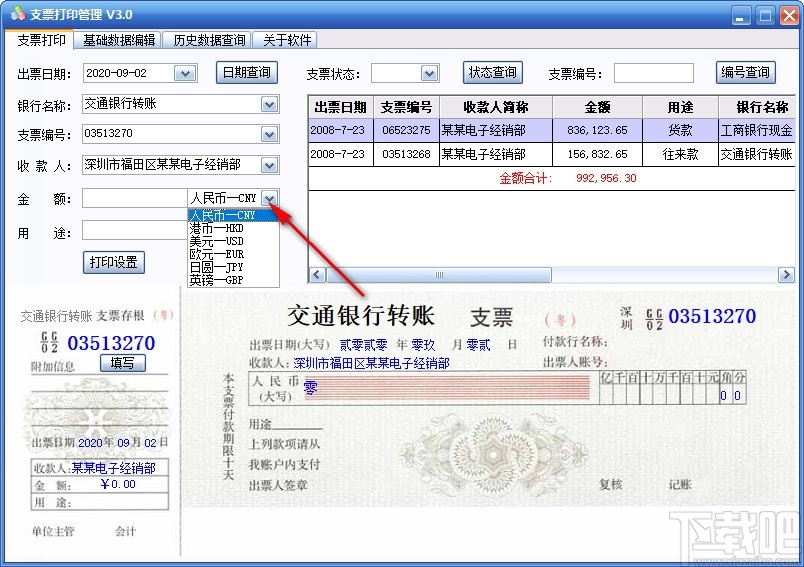Close the 支票打印管理 window
804x567 pixels.
coord(789,15)
